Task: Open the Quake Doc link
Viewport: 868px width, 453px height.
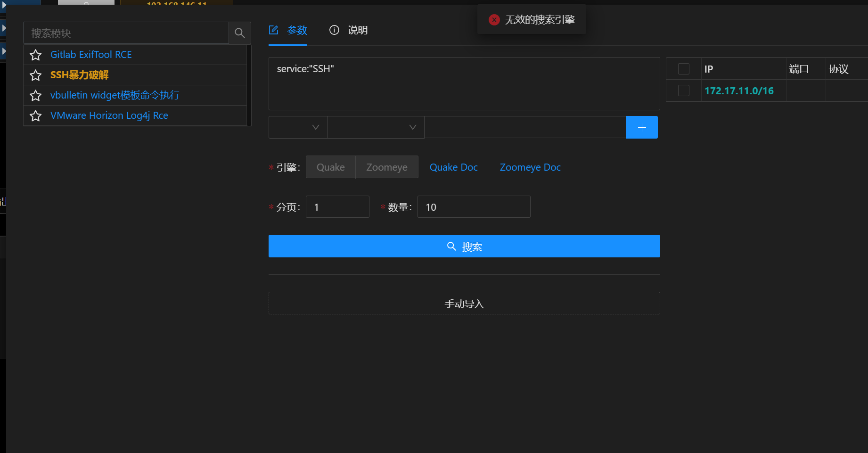Action: click(x=453, y=167)
